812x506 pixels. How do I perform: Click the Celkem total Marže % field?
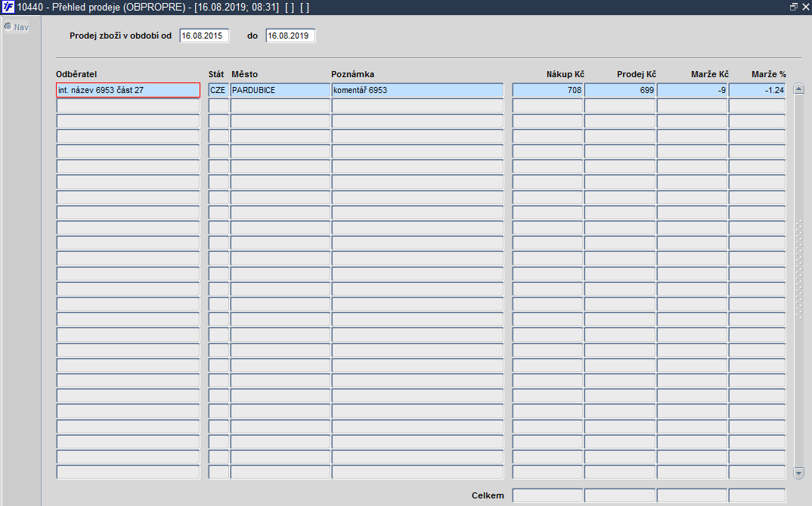click(757, 495)
